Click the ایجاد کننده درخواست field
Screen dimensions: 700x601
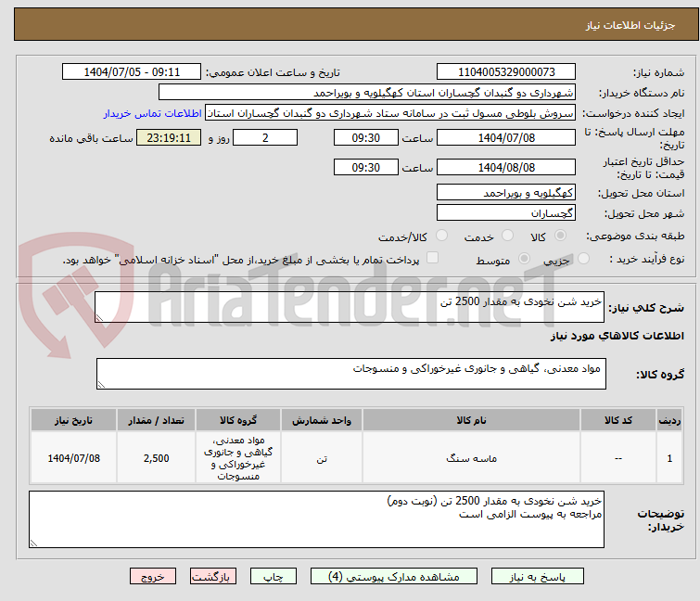pyautogui.click(x=389, y=113)
